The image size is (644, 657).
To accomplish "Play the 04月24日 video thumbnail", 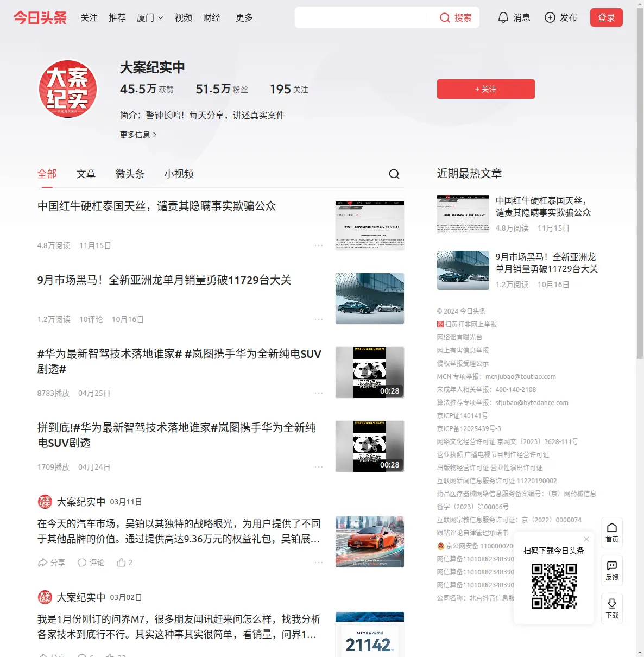I will pyautogui.click(x=370, y=446).
